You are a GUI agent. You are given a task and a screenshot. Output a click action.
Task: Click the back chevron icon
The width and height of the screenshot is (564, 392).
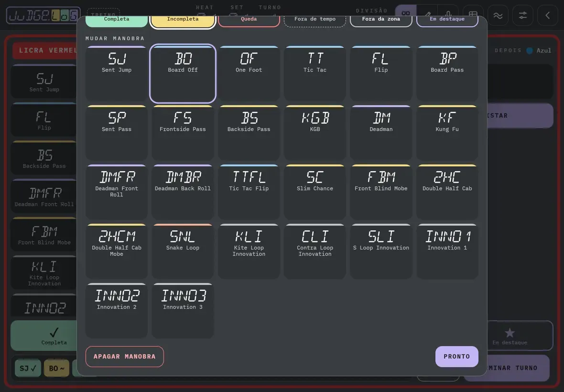point(547,15)
